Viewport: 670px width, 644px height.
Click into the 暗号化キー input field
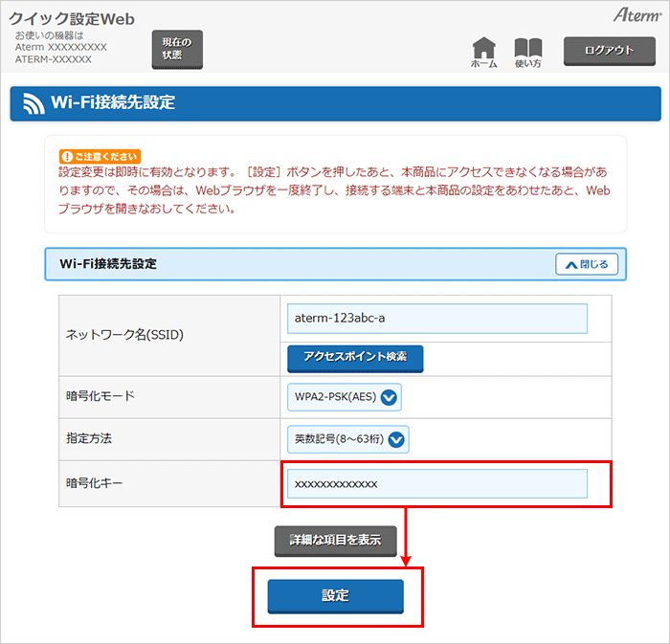(436, 484)
